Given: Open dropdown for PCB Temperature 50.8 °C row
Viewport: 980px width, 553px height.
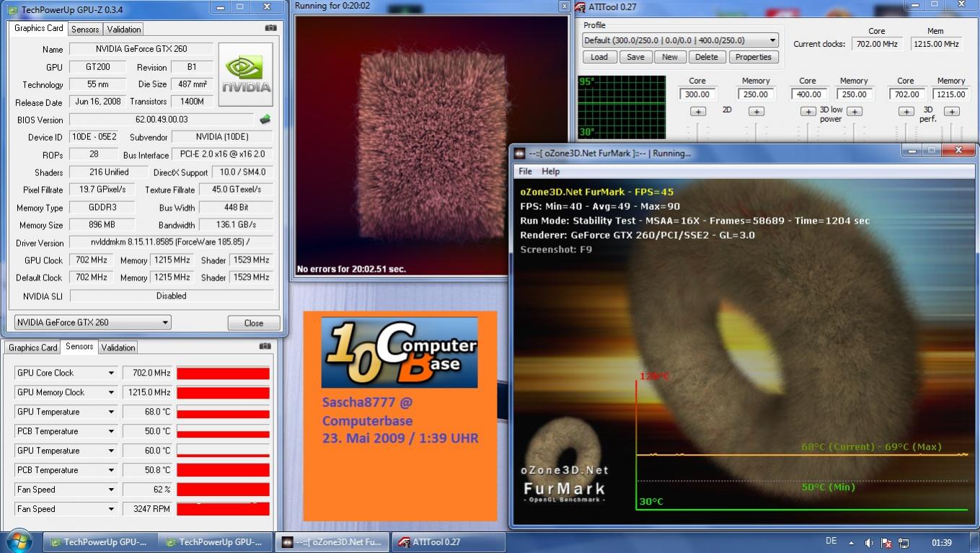Looking at the screenshot, I should [x=111, y=470].
